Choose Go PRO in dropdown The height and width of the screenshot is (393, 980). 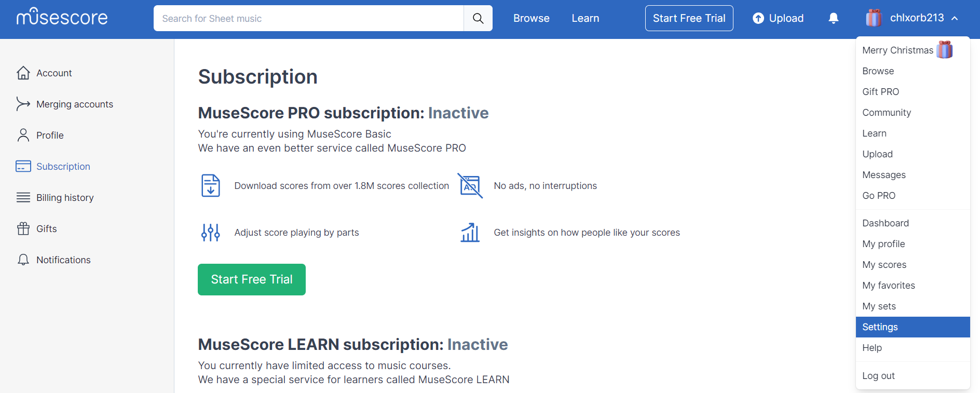913,195
